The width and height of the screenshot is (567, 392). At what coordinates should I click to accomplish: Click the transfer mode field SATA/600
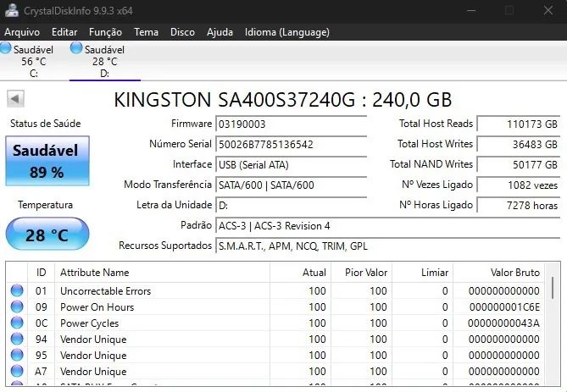coord(291,185)
